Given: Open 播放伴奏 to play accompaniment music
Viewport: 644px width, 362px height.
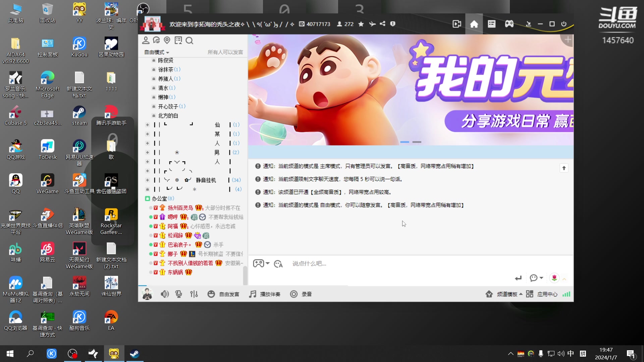Looking at the screenshot, I should (265, 294).
